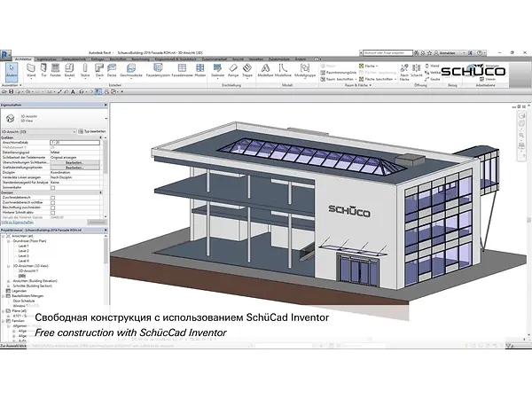Click the save icon in quick access toolbar
The image size is (532, 399).
pos(12,91)
